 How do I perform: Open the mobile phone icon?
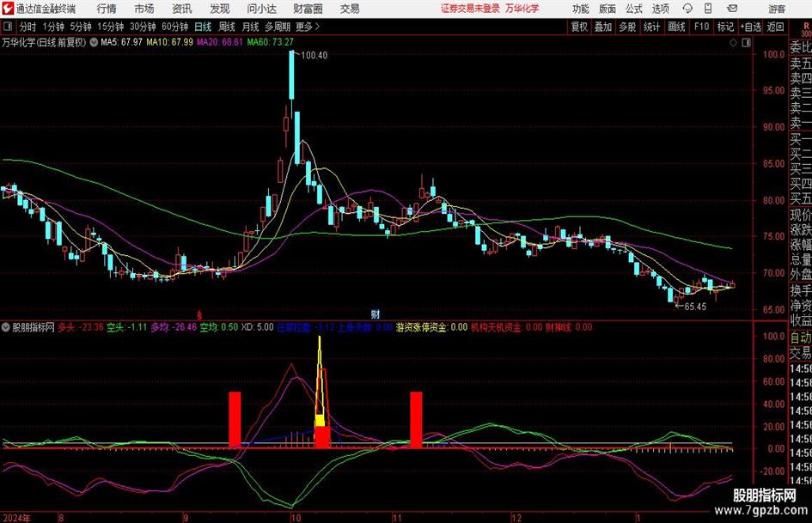[708, 9]
